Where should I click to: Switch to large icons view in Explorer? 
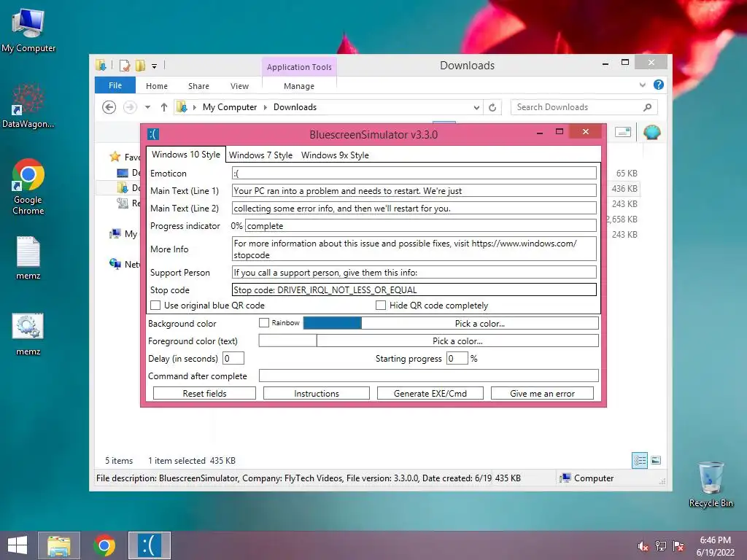tap(656, 460)
